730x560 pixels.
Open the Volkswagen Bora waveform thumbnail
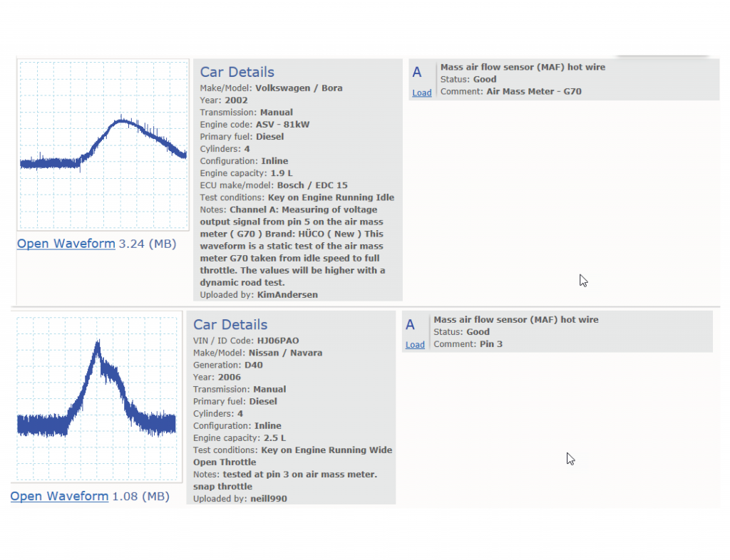click(103, 145)
